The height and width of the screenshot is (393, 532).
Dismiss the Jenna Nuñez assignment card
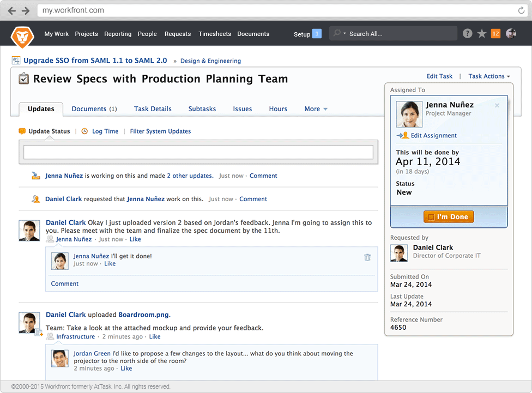[x=497, y=106]
